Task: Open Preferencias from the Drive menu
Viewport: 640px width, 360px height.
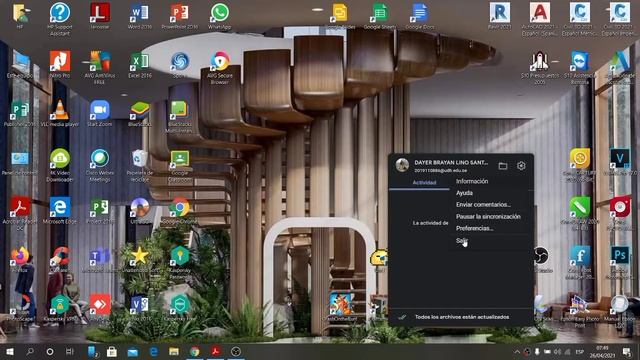Action: click(474, 229)
